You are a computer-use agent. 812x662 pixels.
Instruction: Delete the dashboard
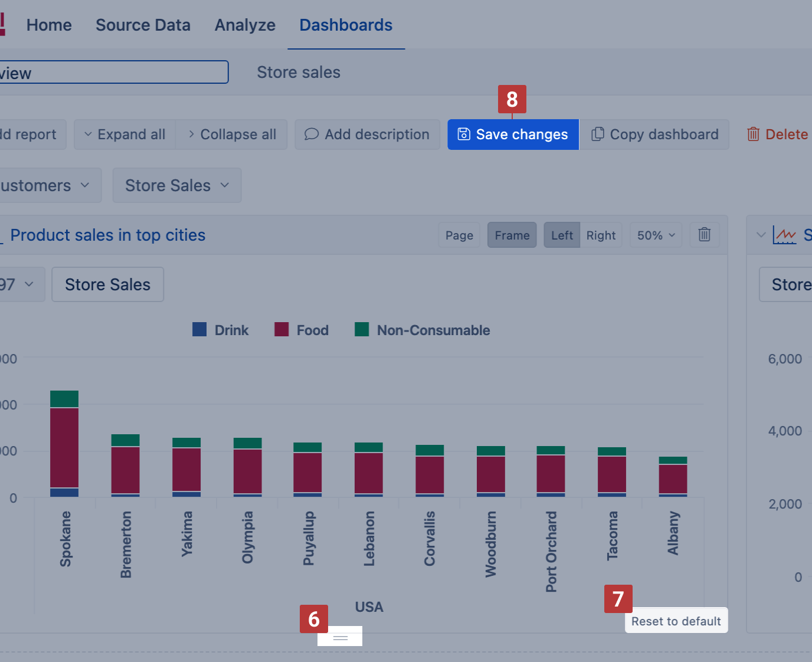[777, 135]
